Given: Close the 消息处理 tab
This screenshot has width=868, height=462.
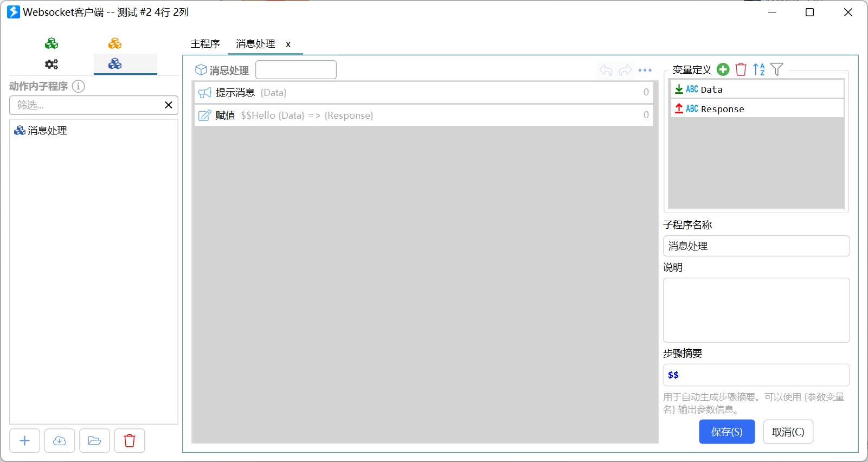Looking at the screenshot, I should [x=288, y=44].
